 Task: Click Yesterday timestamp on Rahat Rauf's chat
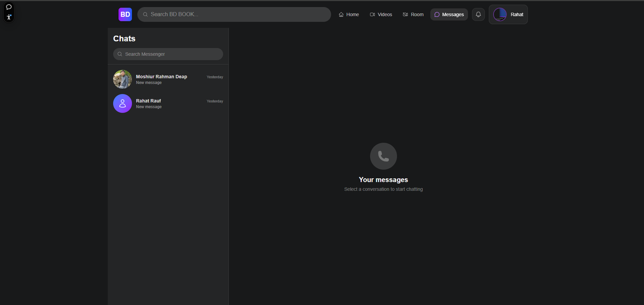point(215,101)
